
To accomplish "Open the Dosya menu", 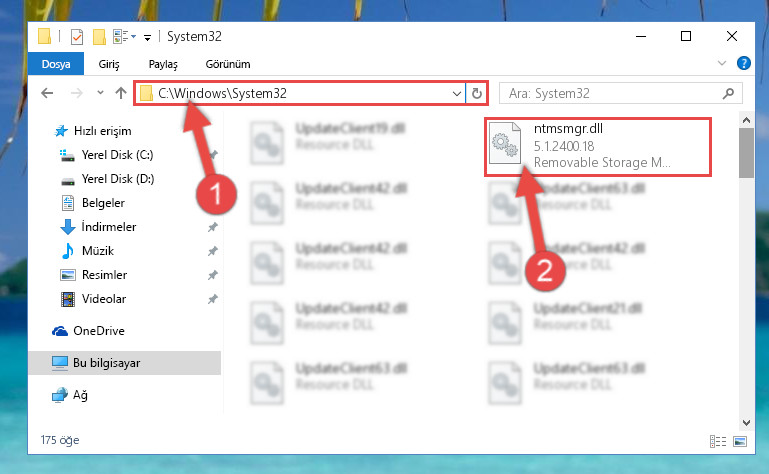I will point(56,64).
